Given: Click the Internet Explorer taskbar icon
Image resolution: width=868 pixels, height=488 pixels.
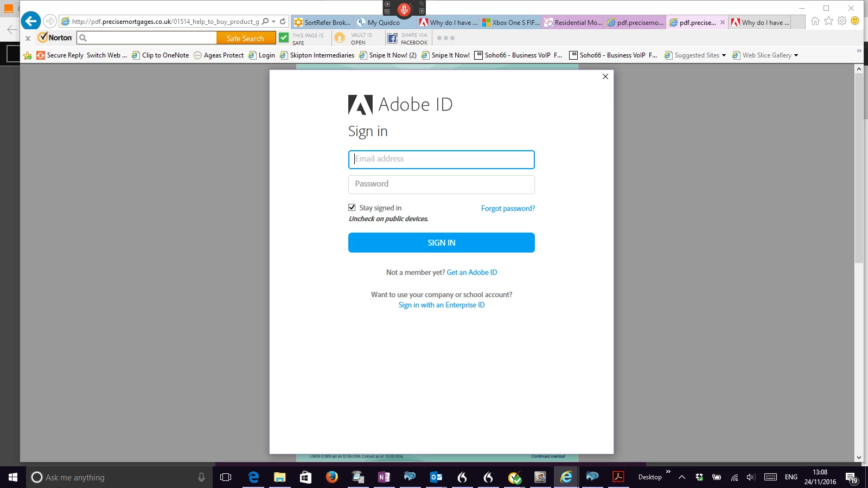Looking at the screenshot, I should click(566, 477).
